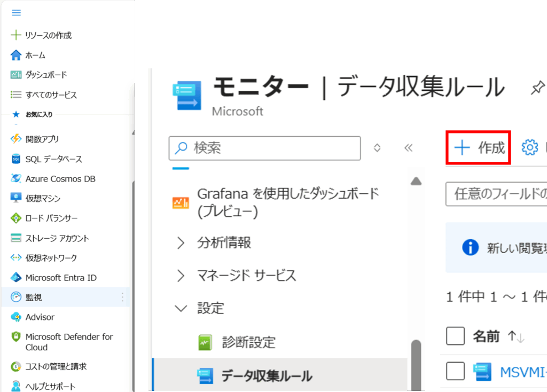Click the Microsoft Defender for Cloud shield icon
The image size is (547, 392).
[x=16, y=337]
